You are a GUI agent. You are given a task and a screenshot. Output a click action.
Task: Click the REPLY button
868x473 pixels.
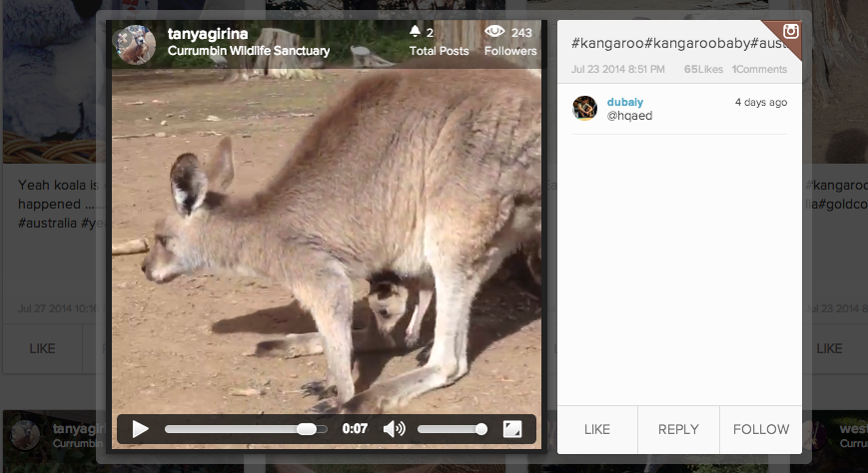(678, 429)
